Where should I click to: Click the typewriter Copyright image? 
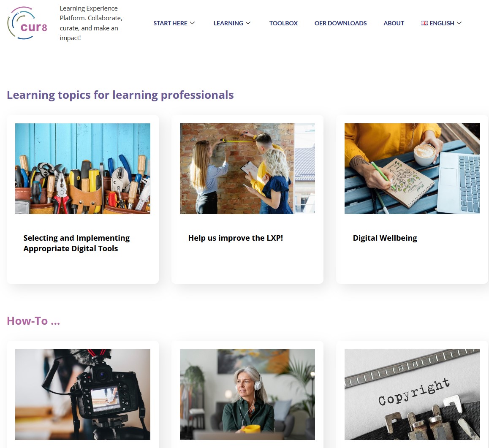[x=412, y=394]
